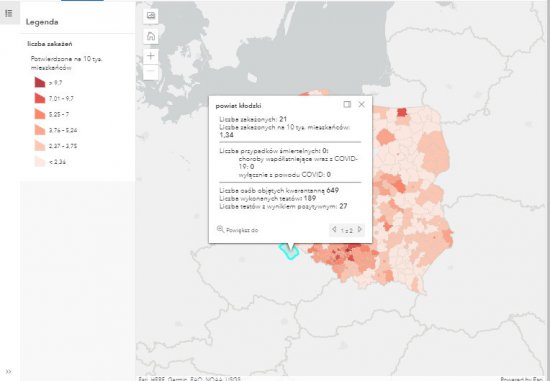The image size is (550, 381).
Task: Click the Esri attribution text at bottom
Action: tap(189, 379)
